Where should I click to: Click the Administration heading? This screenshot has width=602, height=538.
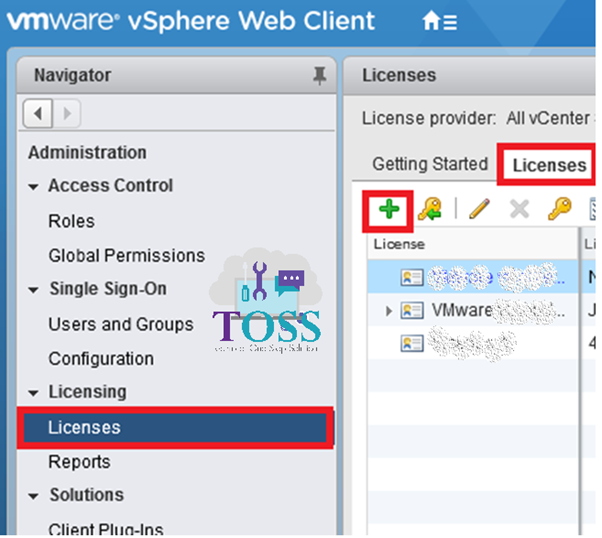87,152
